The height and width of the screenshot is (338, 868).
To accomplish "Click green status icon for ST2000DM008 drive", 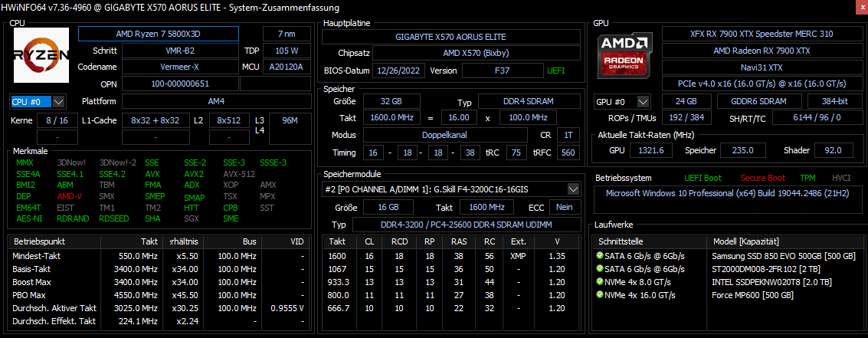I will pyautogui.click(x=600, y=269).
